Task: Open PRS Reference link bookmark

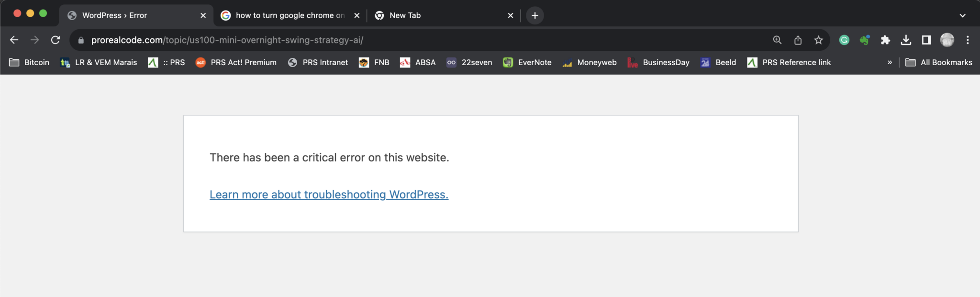Action: pyautogui.click(x=789, y=62)
